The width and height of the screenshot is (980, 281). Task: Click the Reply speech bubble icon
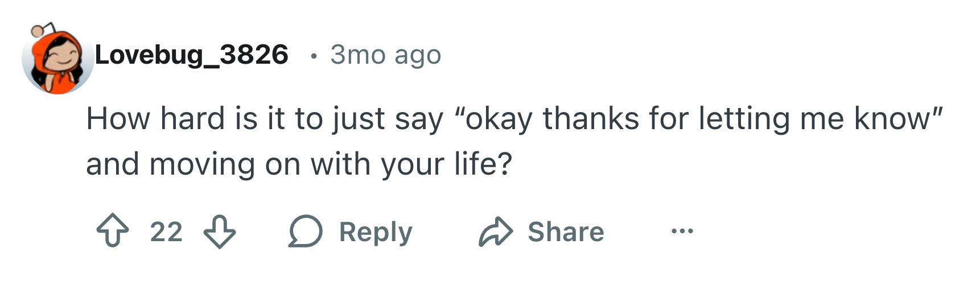click(306, 231)
